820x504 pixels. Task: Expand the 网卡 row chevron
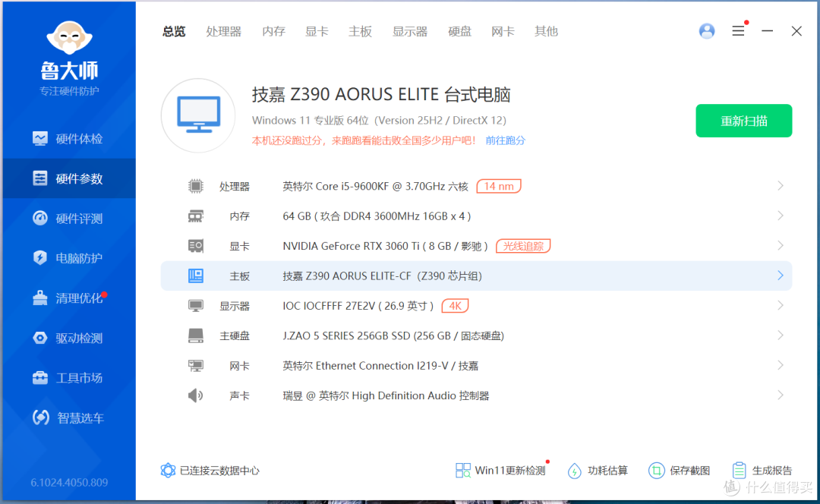[781, 365]
